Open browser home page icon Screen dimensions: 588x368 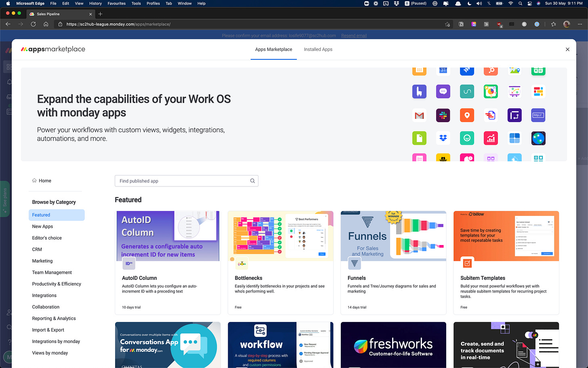(46, 24)
